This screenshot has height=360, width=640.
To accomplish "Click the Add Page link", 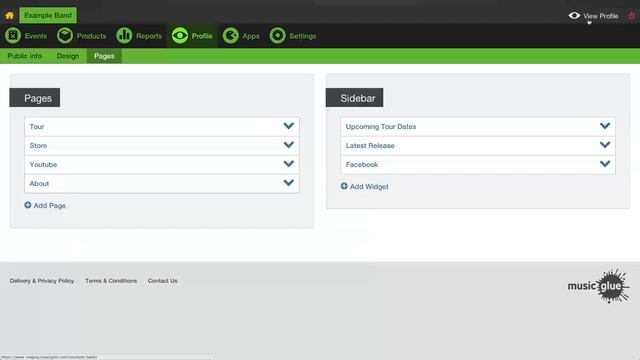I will click(49, 205).
